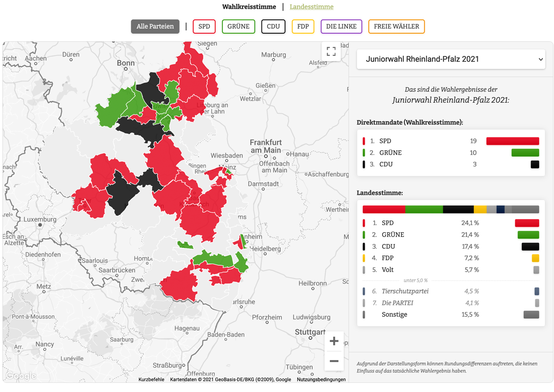
Task: Zoom in on the map
Action: pyautogui.click(x=334, y=342)
